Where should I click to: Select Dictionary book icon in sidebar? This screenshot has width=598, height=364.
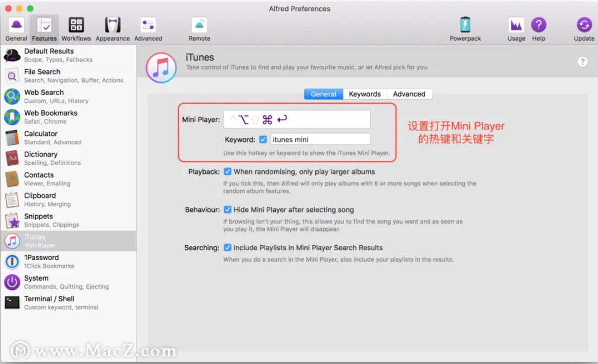click(12, 158)
